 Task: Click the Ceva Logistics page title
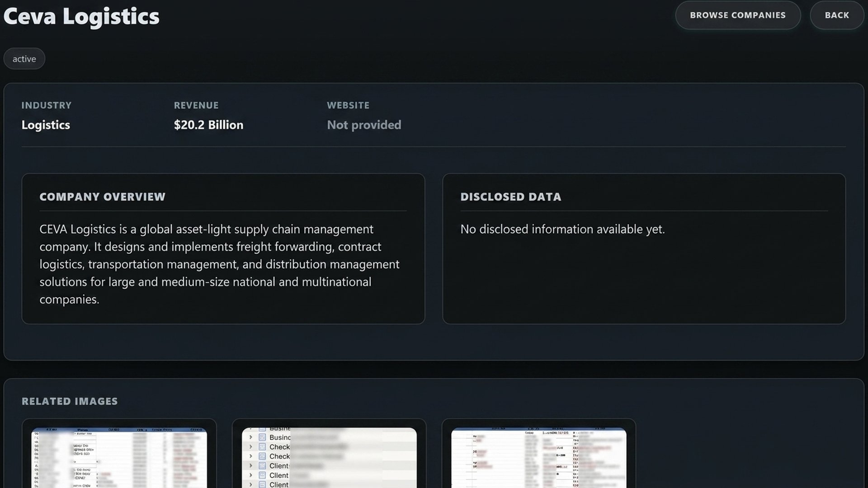(81, 16)
